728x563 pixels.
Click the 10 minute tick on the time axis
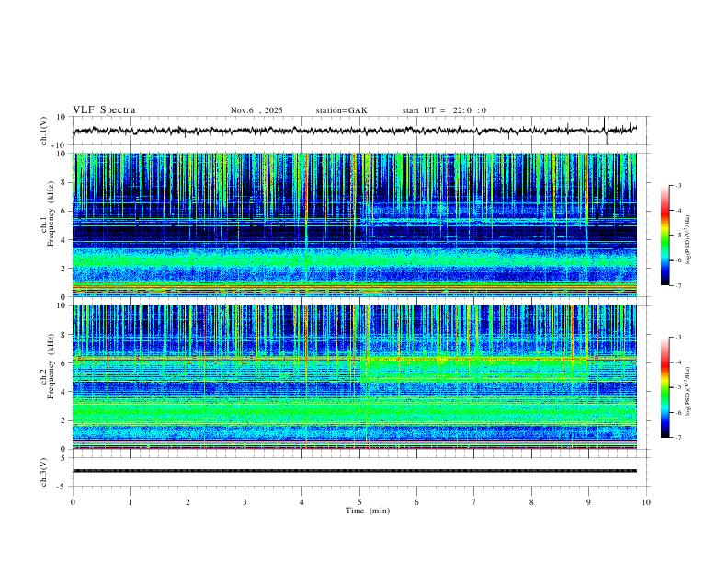click(646, 502)
